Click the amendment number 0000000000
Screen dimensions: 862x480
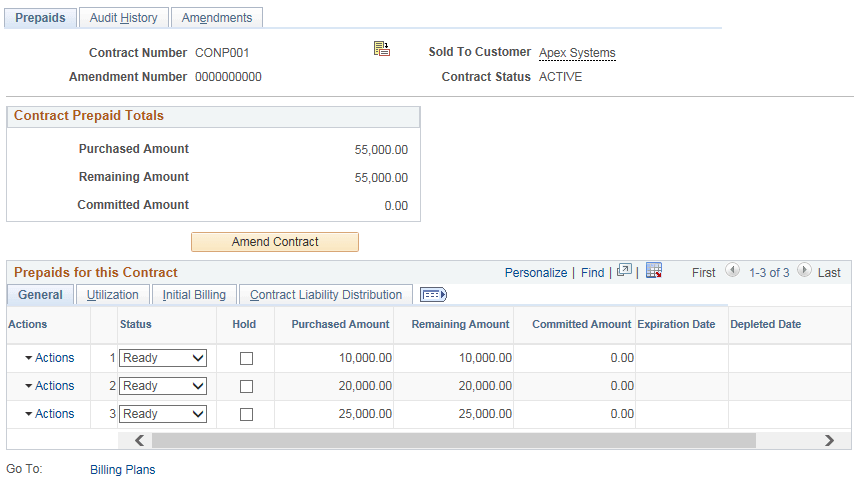coord(228,77)
